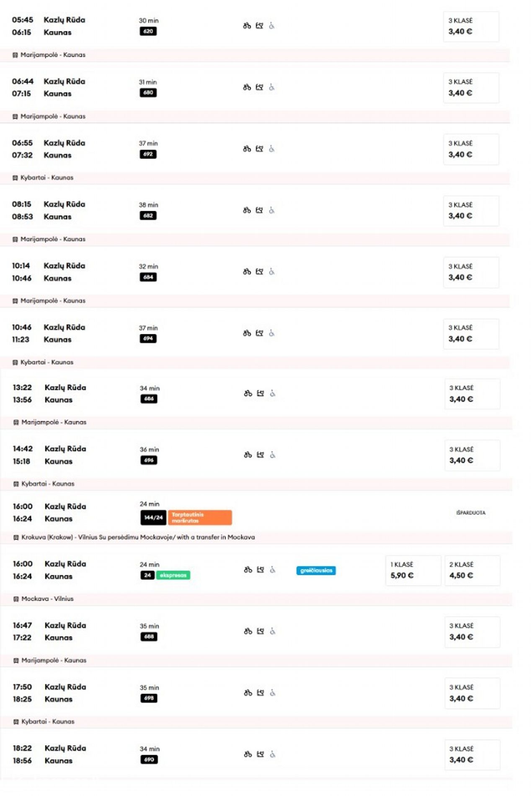The height and width of the screenshot is (796, 532).
Task: Click the bicycle icon for the 05:45 train
Action: click(x=247, y=26)
